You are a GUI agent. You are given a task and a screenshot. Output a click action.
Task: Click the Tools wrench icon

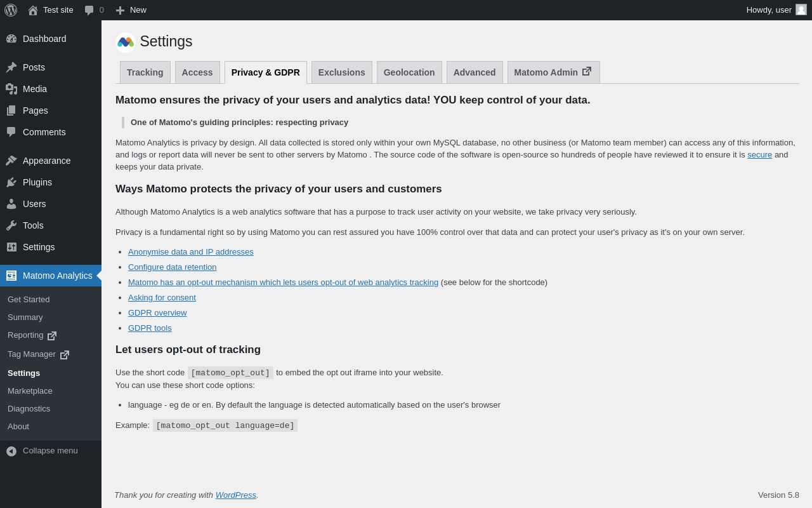click(11, 225)
